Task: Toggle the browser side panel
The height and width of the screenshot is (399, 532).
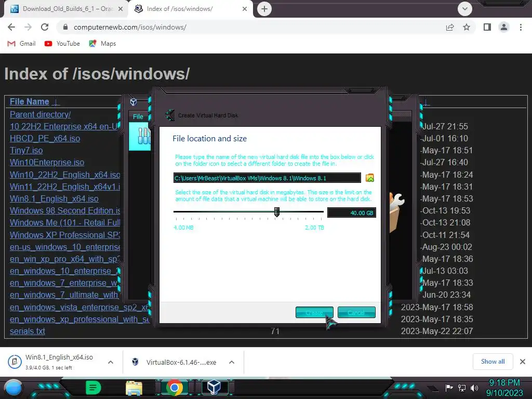Action: (x=487, y=27)
